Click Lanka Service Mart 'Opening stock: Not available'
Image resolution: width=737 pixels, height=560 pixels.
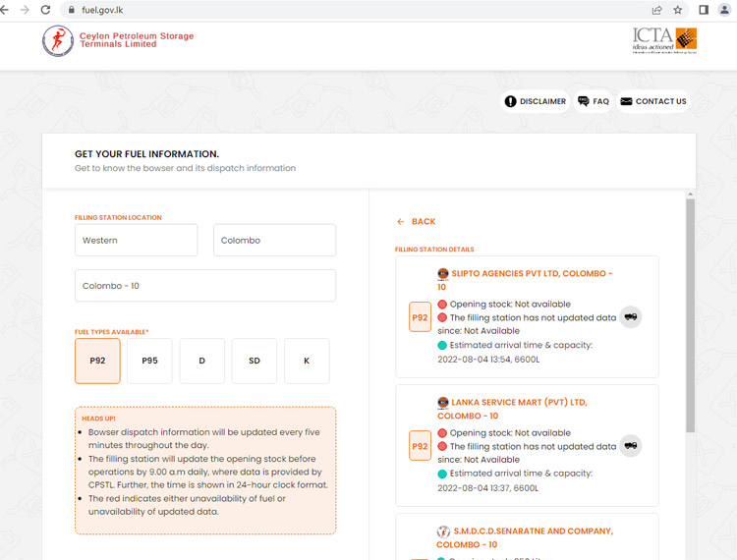pos(510,432)
